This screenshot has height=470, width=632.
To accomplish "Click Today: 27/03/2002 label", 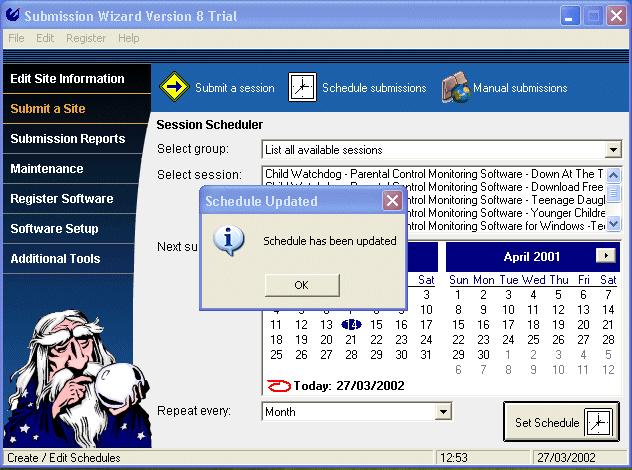I will click(x=349, y=386).
